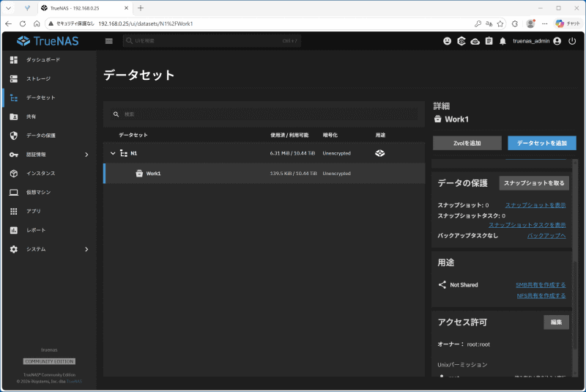The height and width of the screenshot is (392, 586).
Task: Open the TrueCommand status icon
Action: 461,41
